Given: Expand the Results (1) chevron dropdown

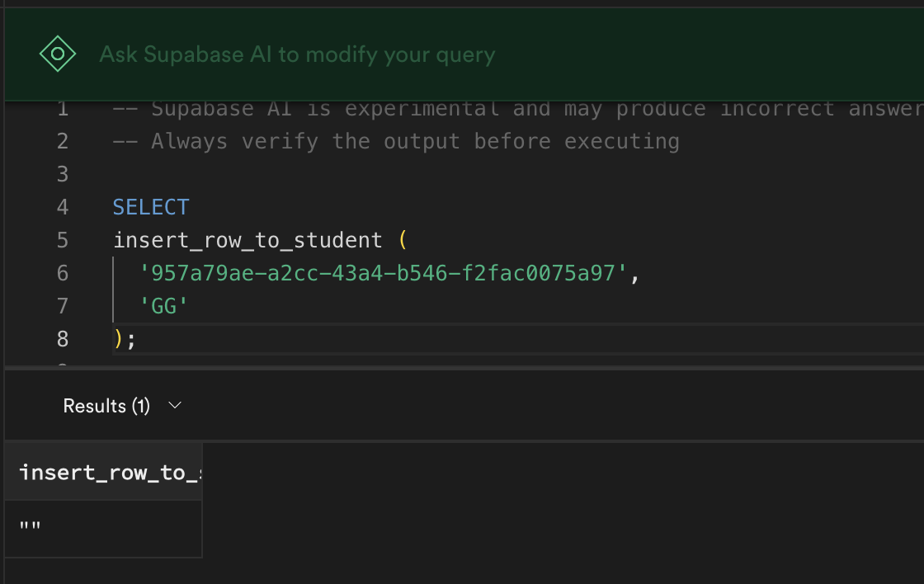Looking at the screenshot, I should (x=174, y=406).
